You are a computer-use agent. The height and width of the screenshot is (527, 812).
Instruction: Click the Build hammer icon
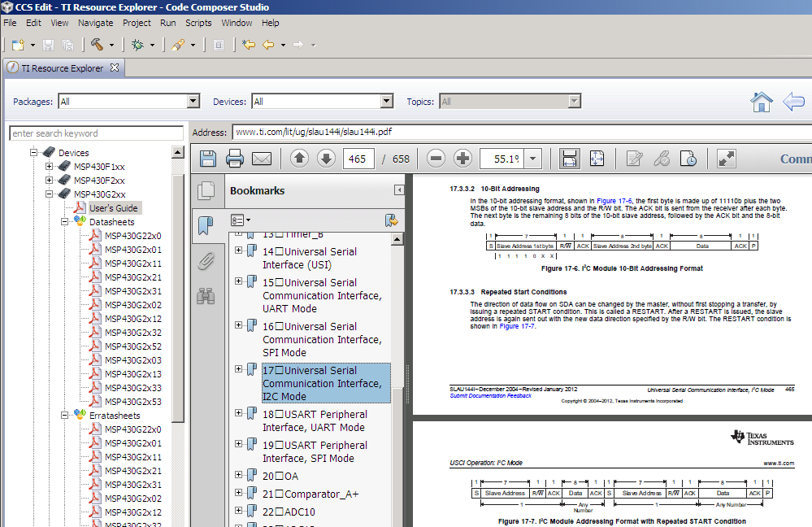click(97, 45)
